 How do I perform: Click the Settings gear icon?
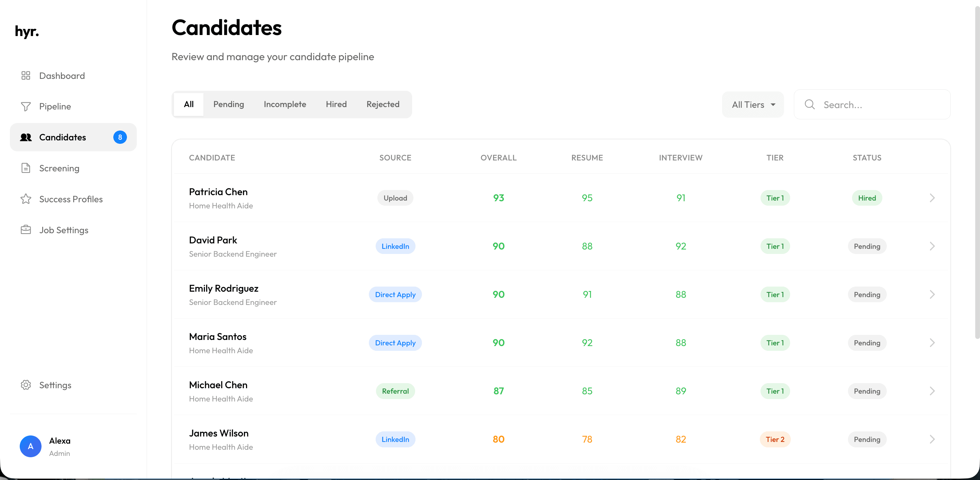coord(26,384)
